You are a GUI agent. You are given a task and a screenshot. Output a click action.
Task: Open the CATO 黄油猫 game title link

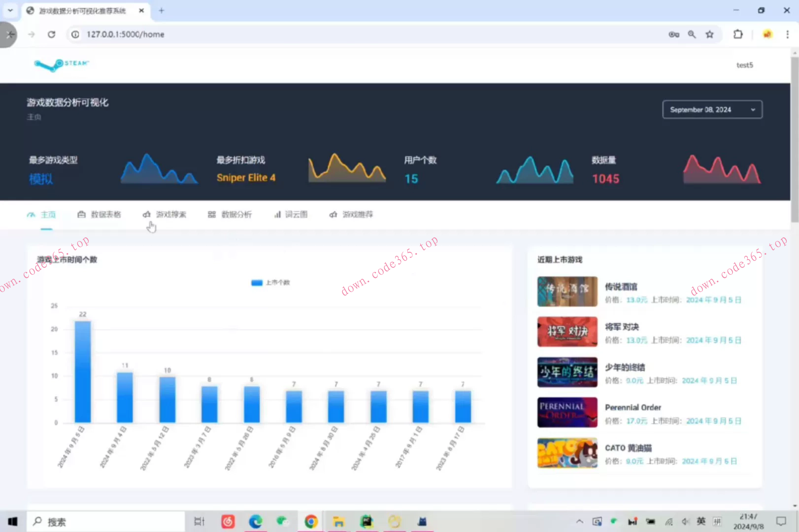point(629,448)
